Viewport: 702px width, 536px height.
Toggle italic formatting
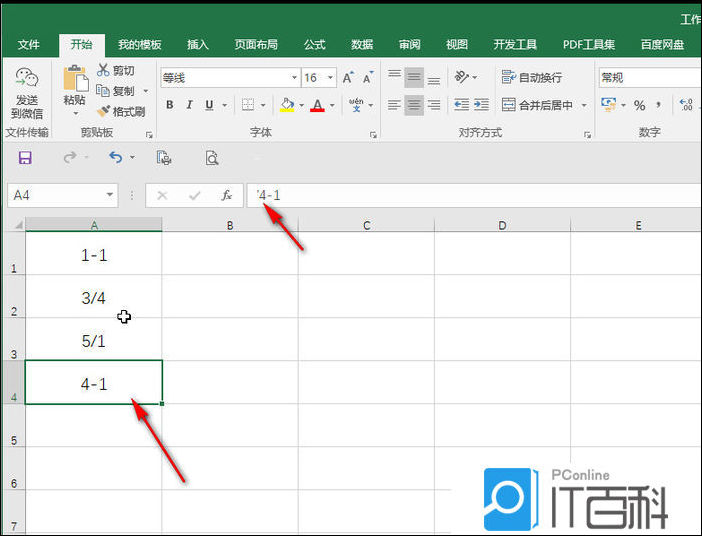point(189,105)
